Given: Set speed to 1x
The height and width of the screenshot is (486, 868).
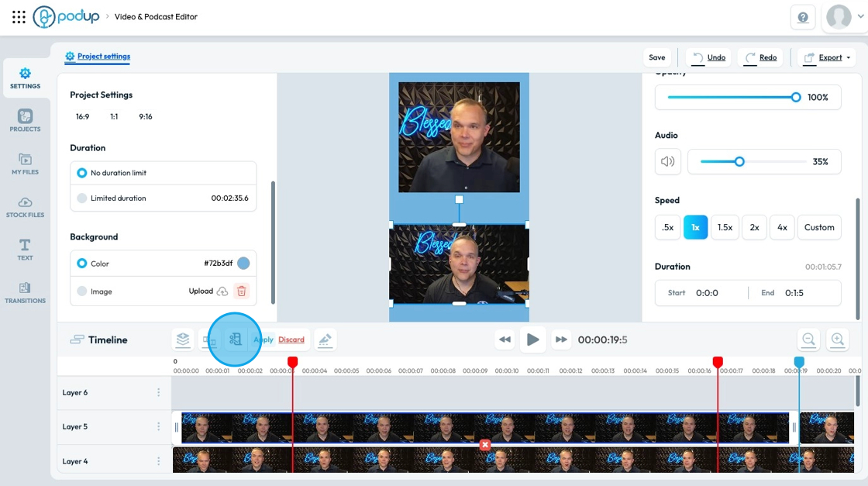Looking at the screenshot, I should tap(695, 228).
